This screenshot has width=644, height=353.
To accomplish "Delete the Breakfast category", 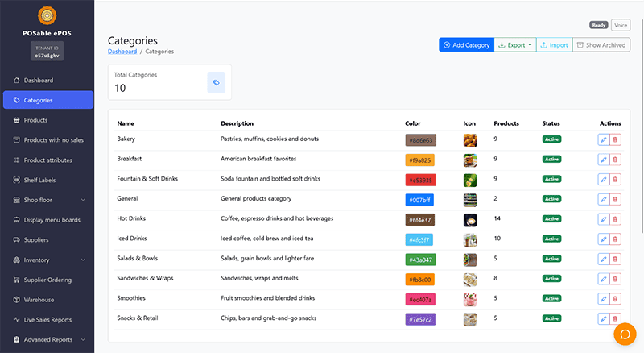I will pyautogui.click(x=615, y=160).
